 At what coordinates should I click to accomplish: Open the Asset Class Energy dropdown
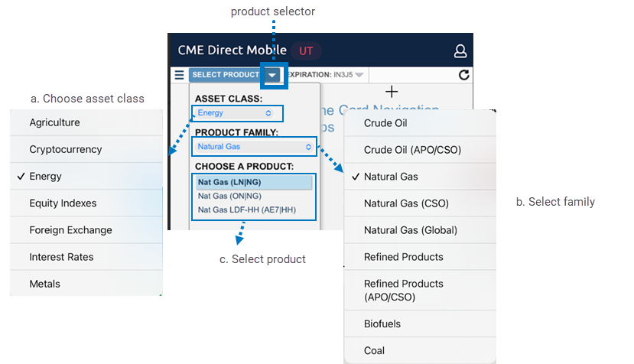pos(237,113)
